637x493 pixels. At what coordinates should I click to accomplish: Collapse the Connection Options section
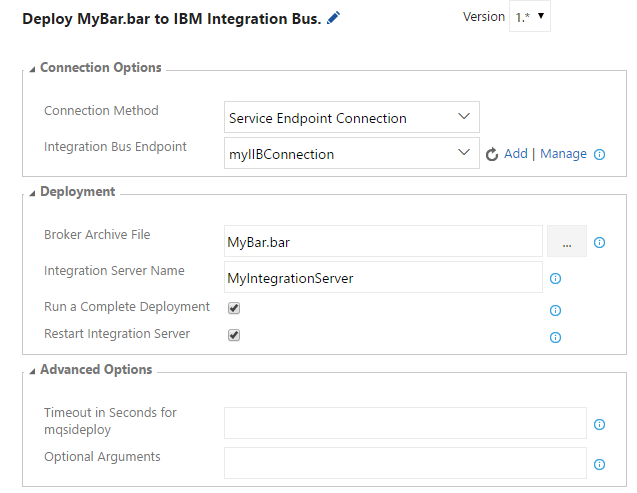point(32,69)
